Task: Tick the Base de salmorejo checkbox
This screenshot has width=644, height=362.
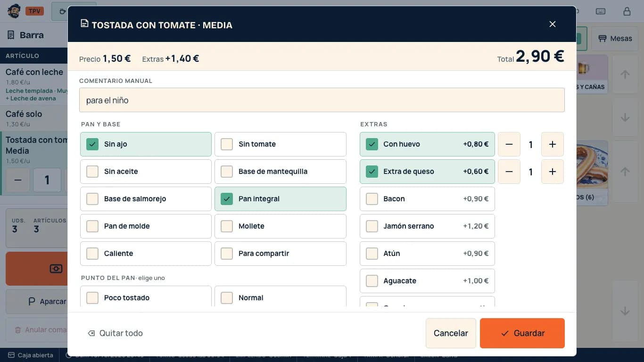Action: pos(146,199)
